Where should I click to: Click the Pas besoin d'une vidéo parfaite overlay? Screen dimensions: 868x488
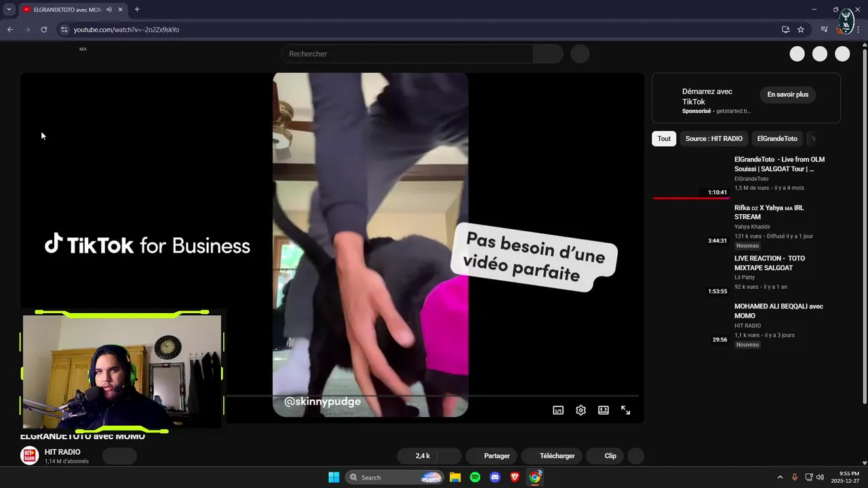534,258
